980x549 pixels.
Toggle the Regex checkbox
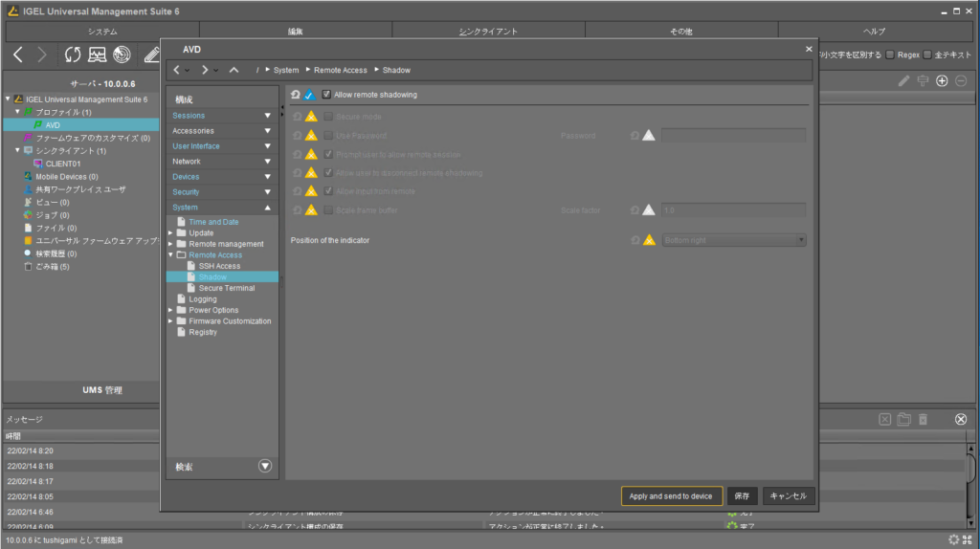[890, 55]
